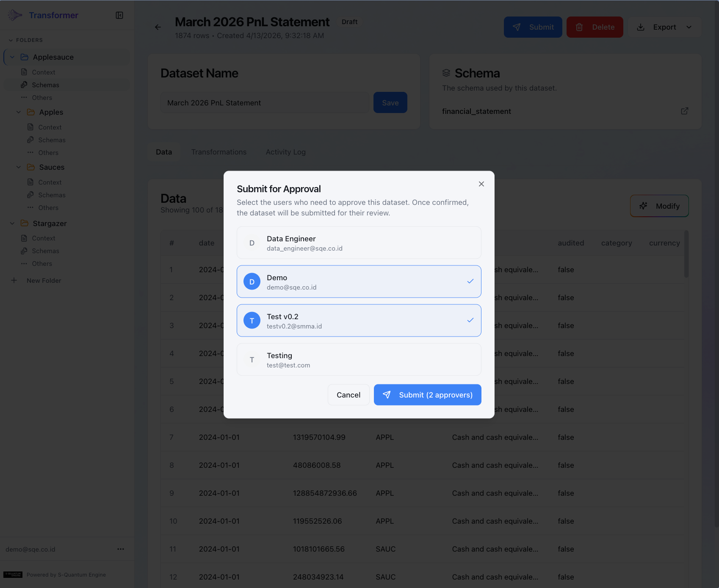This screenshot has height=588, width=719.
Task: Collapse the Stargazer folder chevron
Action: 12,224
